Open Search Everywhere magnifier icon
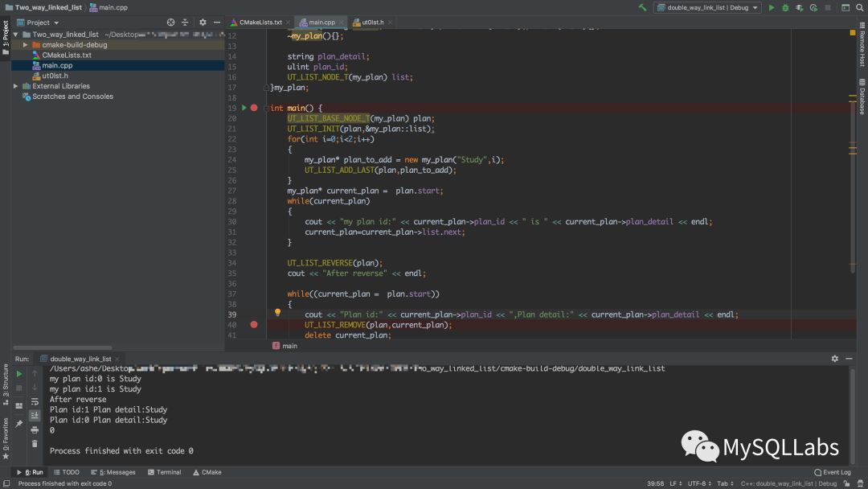Viewport: 868px width, 489px height. 858,7
